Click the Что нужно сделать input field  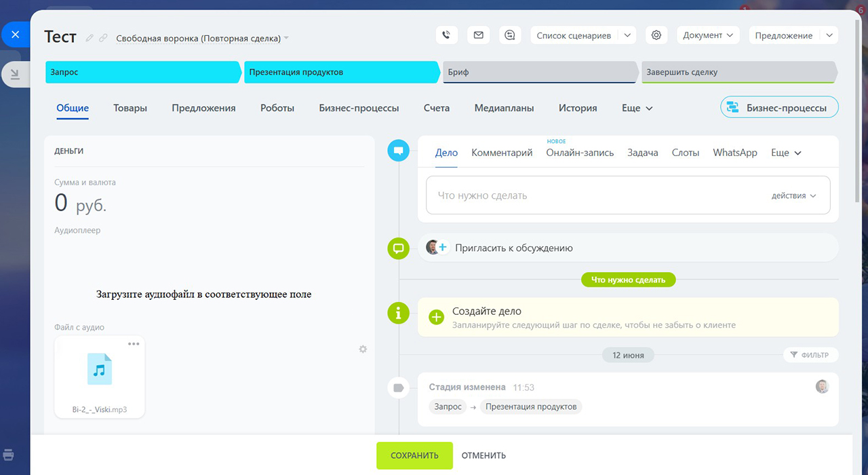[590, 195]
